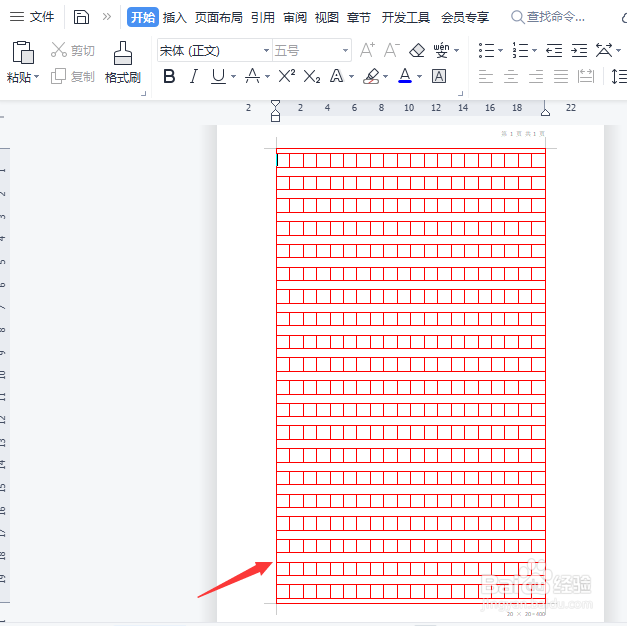Open the 页面布局 tab
Image resolution: width=627 pixels, height=626 pixels.
pyautogui.click(x=219, y=17)
